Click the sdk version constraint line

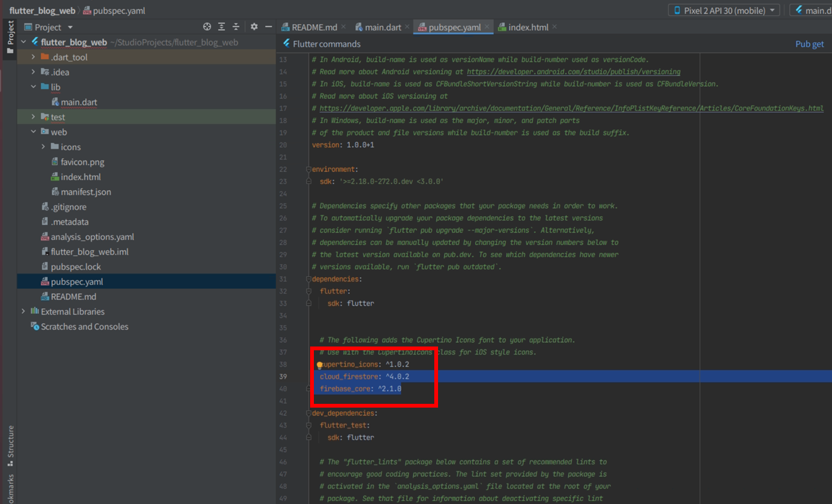click(x=381, y=181)
